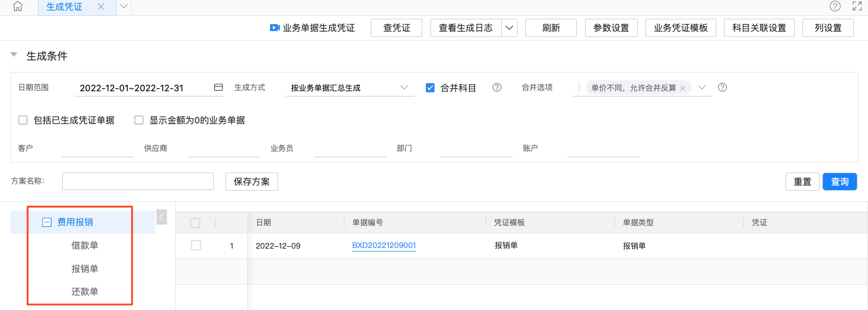Select 还款单 in the tree
Viewport: 868px width, 310px height.
click(85, 291)
